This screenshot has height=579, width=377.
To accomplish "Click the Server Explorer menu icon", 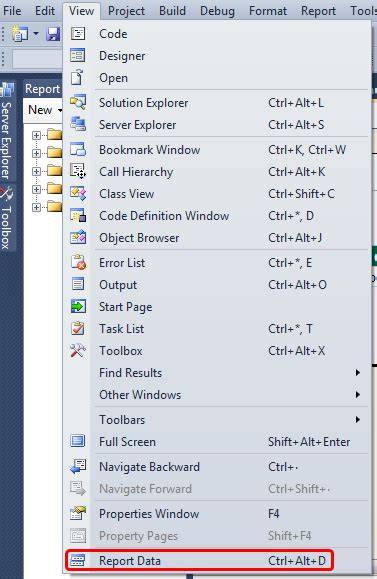I will 78,124.
